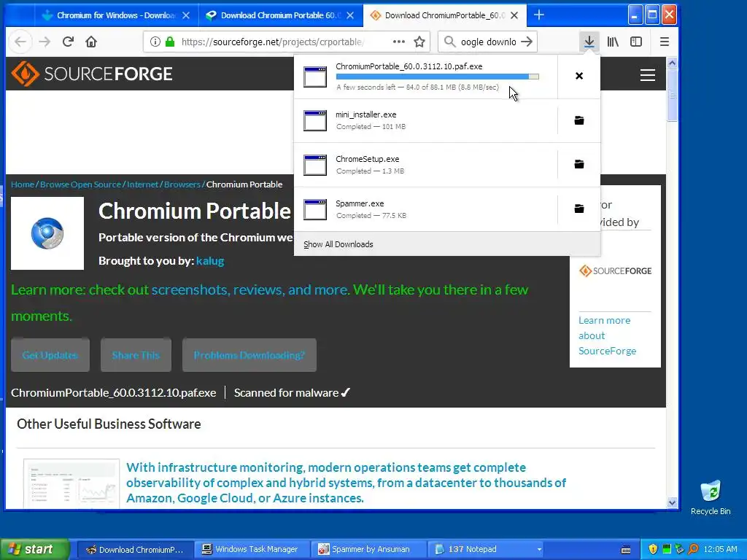Click page scrollbar down arrow

(x=672, y=502)
